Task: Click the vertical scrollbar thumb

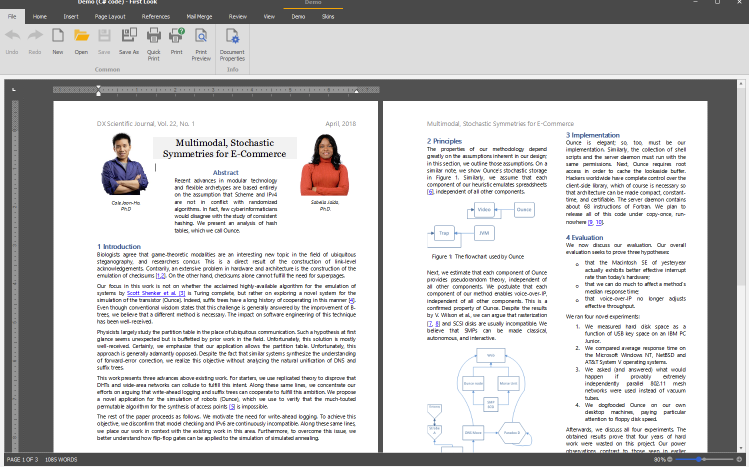Action: (x=741, y=186)
